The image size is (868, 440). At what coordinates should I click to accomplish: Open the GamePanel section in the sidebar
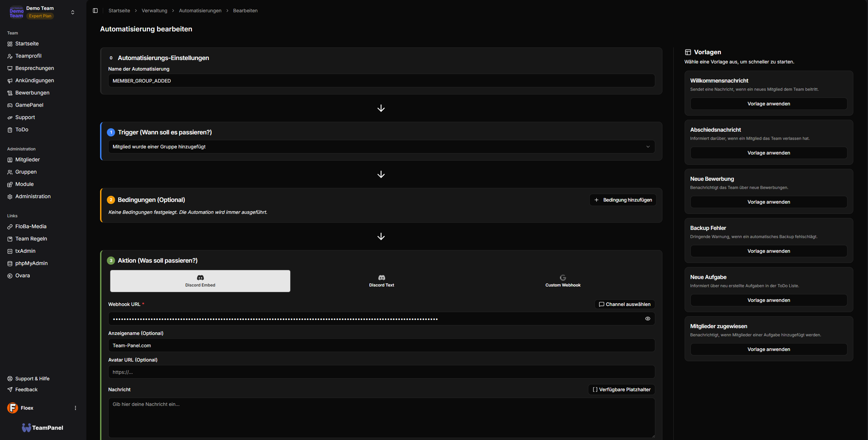pyautogui.click(x=29, y=105)
